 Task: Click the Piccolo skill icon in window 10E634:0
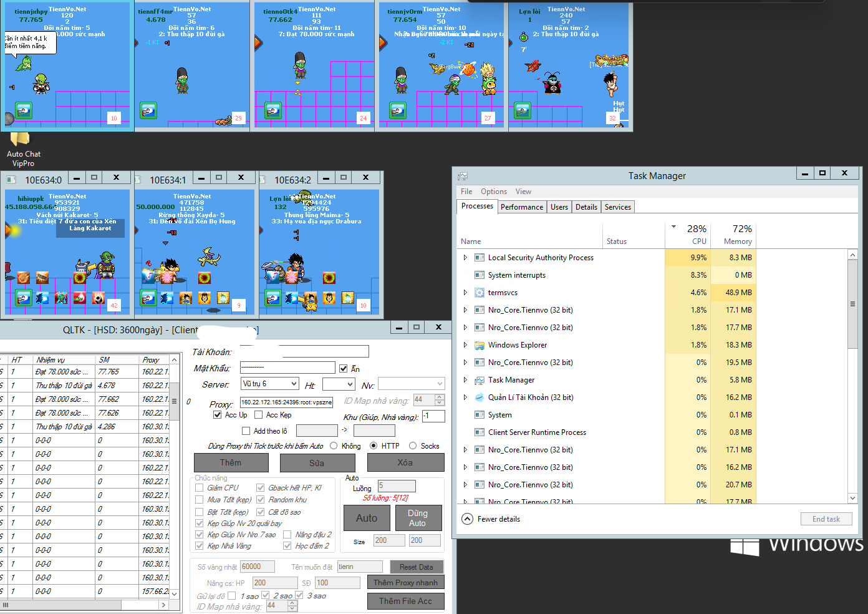(x=60, y=298)
